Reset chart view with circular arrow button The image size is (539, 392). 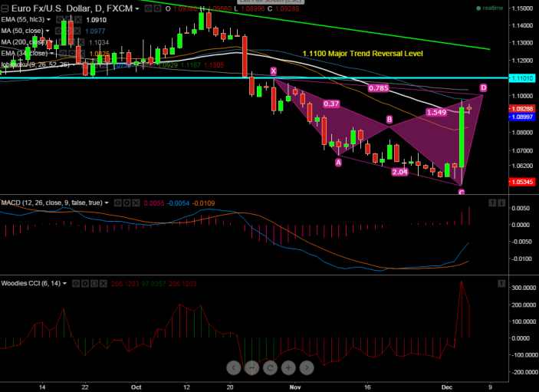[270, 368]
